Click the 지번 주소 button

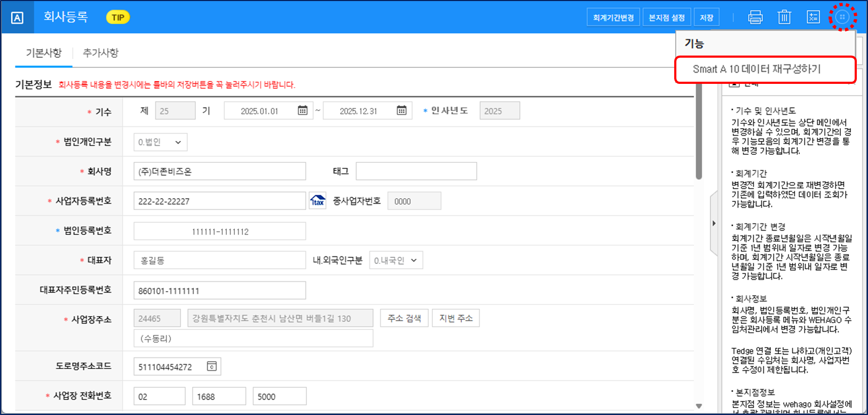pos(456,318)
